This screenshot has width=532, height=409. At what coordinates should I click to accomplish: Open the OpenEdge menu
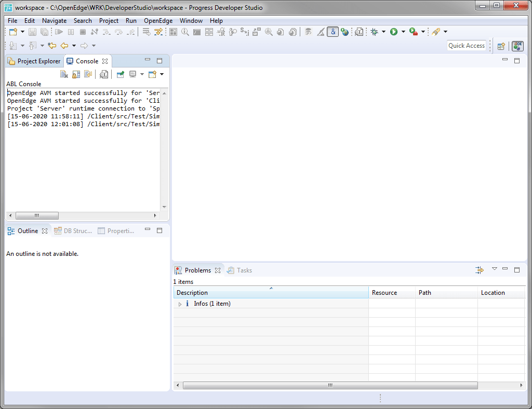(x=158, y=21)
